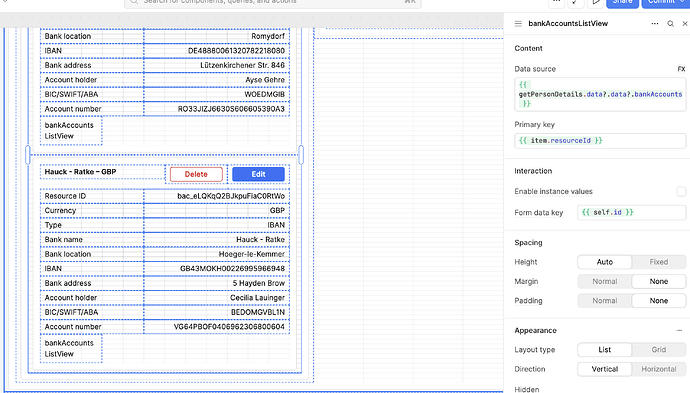This screenshot has height=393, width=690.
Task: Click the Share button
Action: coord(622,3)
